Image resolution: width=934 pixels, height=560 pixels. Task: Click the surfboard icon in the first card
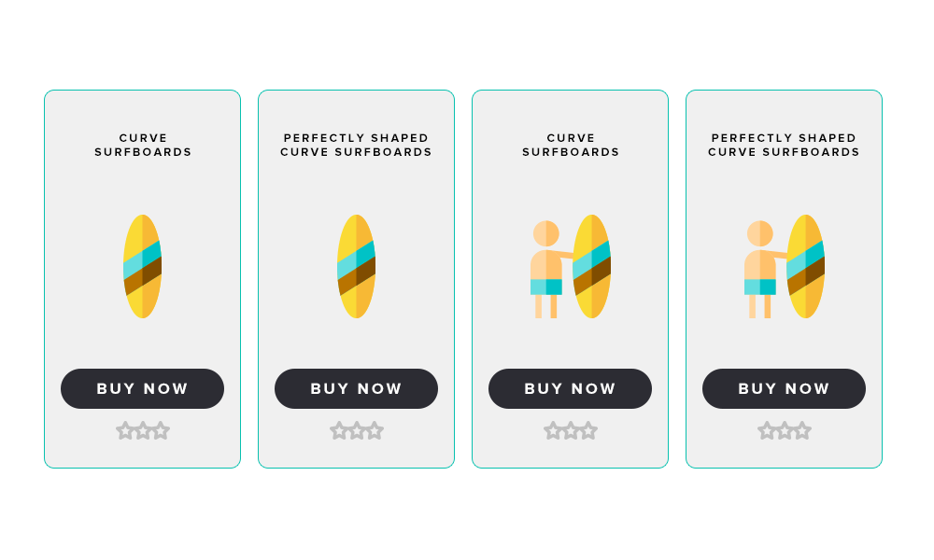[142, 266]
